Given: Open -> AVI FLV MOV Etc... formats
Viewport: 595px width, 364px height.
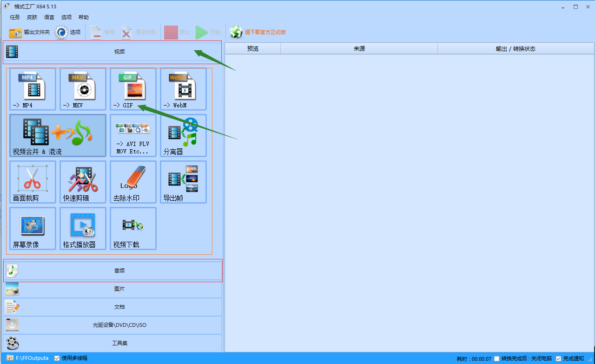Looking at the screenshot, I should click(x=133, y=136).
